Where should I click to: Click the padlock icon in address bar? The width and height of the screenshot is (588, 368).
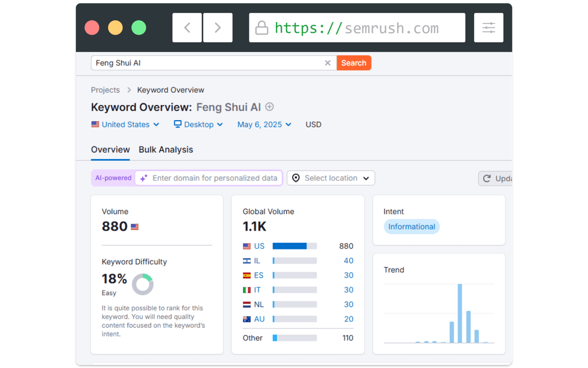pos(262,27)
